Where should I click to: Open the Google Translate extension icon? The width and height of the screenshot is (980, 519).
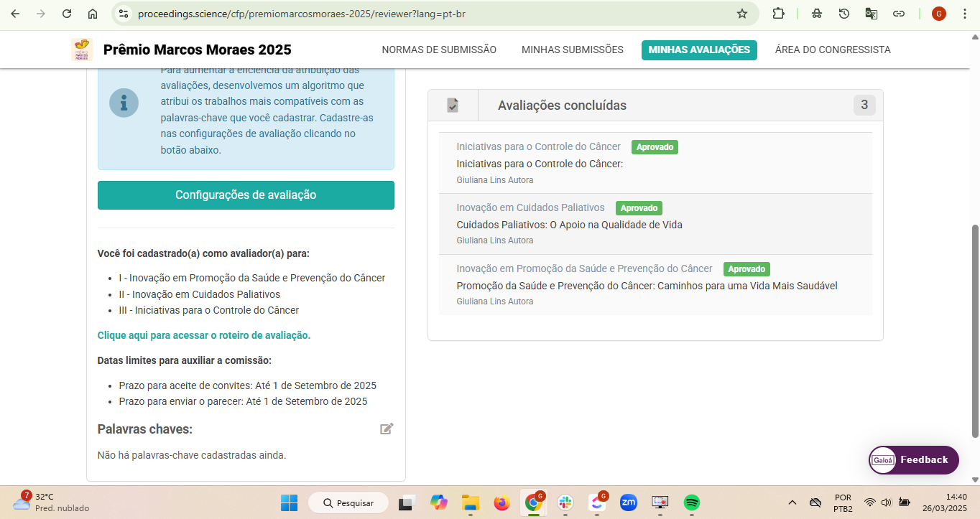872,14
